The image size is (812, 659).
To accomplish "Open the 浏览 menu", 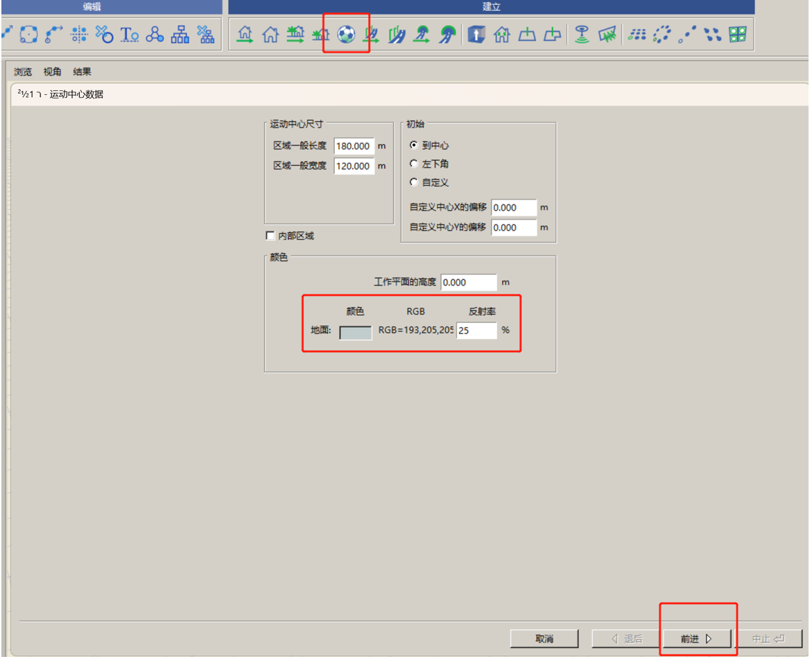I will pos(23,71).
